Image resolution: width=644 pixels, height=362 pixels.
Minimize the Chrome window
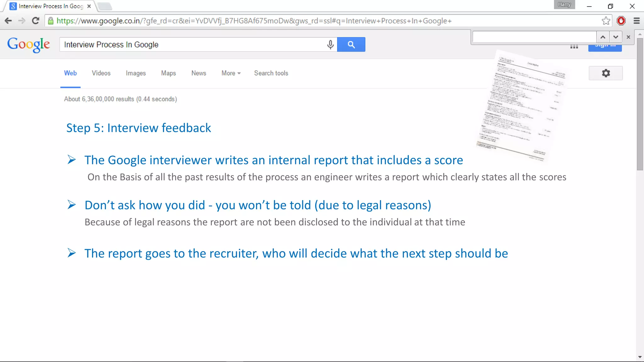[x=589, y=6]
